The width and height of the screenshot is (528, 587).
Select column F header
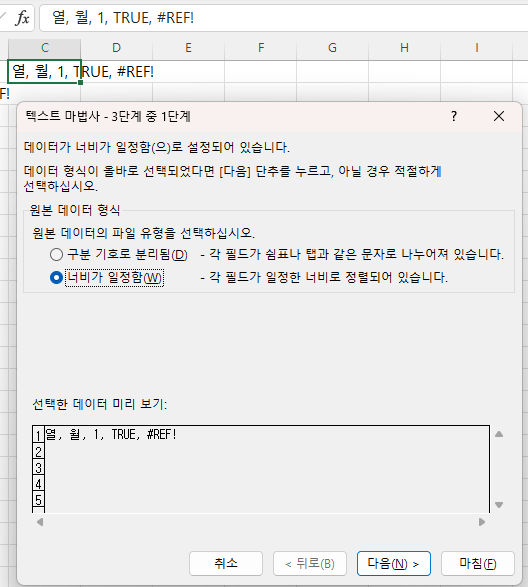(261, 48)
